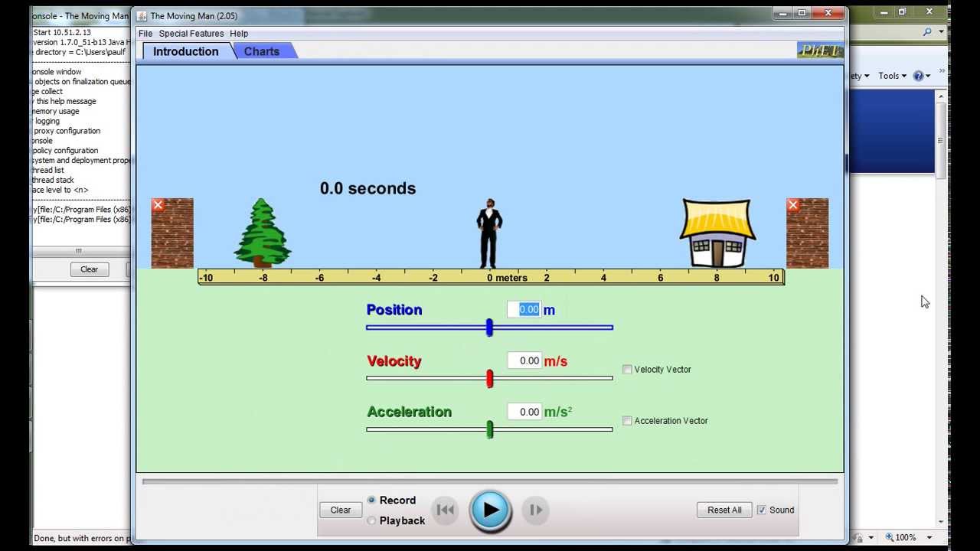The height and width of the screenshot is (551, 980).
Task: Open the browser help dropdown arrow
Action: pos(928,76)
